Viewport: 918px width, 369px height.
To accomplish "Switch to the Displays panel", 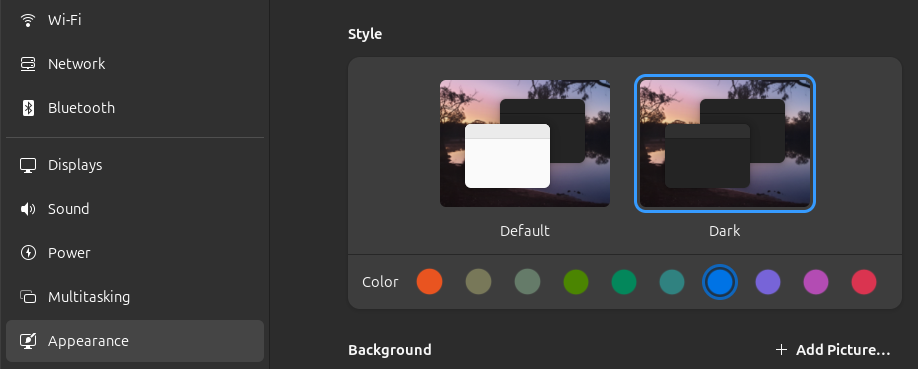I will point(135,165).
